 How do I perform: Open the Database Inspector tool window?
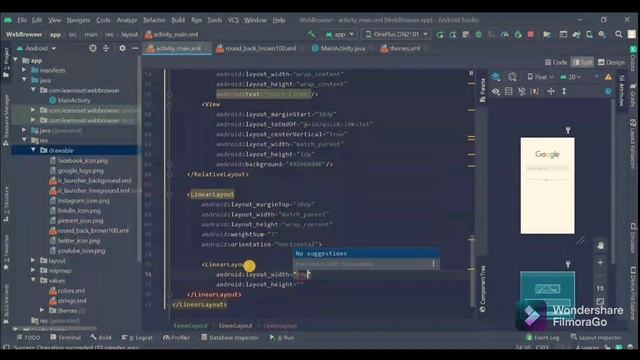pyautogui.click(x=230, y=338)
